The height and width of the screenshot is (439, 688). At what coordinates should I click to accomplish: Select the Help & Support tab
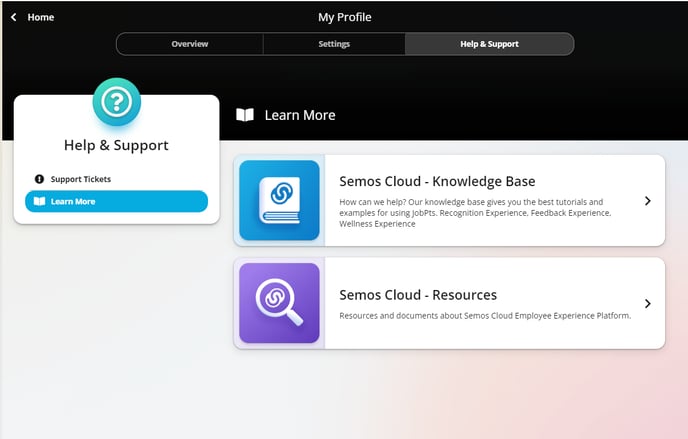click(489, 44)
